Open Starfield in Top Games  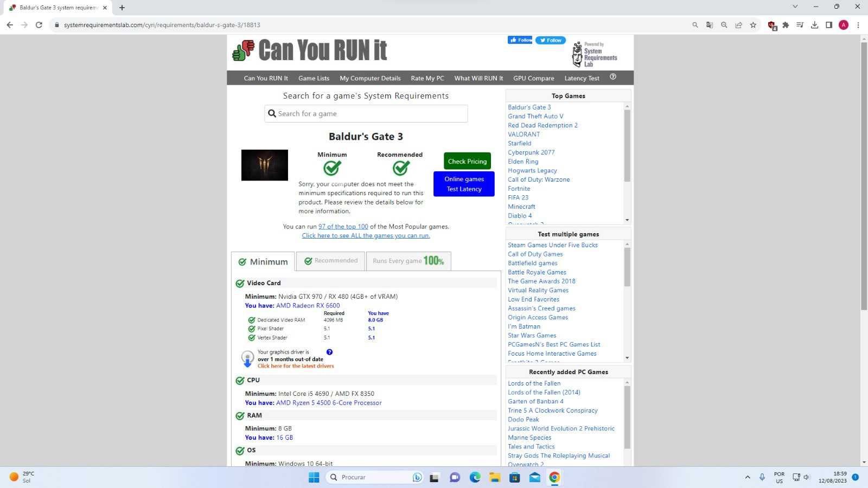(519, 143)
